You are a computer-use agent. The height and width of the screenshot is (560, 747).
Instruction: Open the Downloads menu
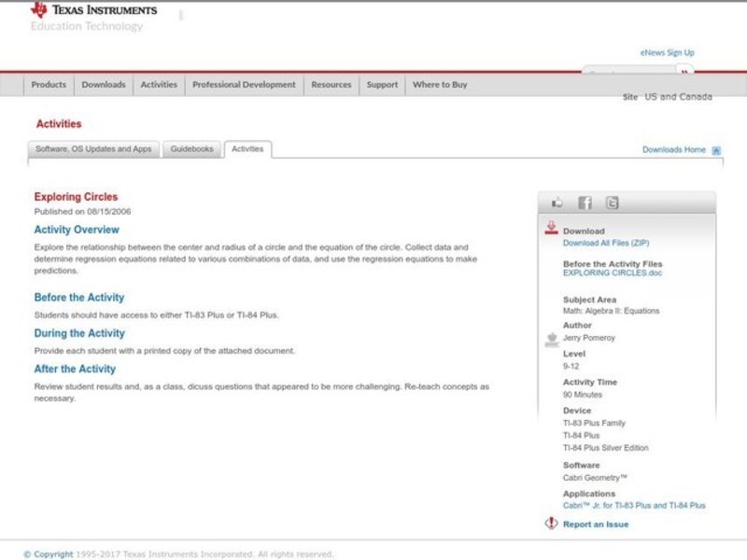[103, 85]
